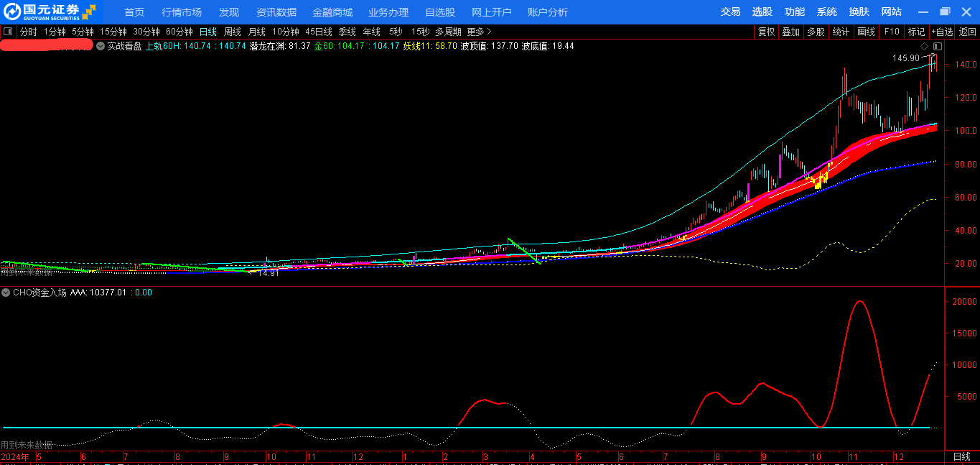Image resolution: width=980 pixels, height=465 pixels.
Task: Click the 画线 draw line button
Action: [867, 32]
